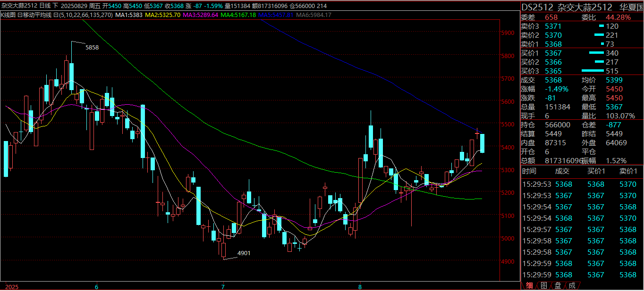Switch to the 细 detail tab
Screen dimensions: 644x291
point(529,285)
